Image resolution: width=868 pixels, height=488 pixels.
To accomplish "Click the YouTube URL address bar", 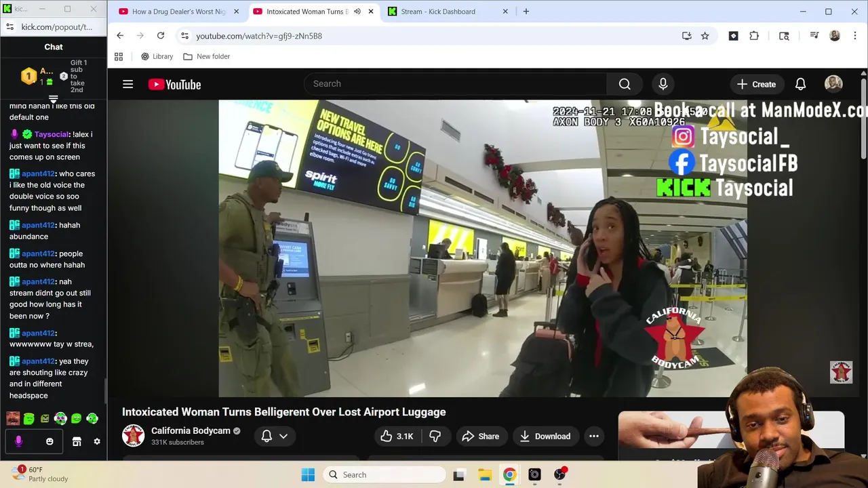I will [x=434, y=36].
